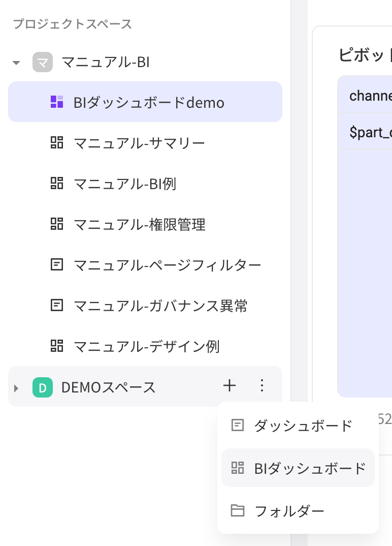
Task: Click the grey マ avatar icon
Action: [x=43, y=62]
